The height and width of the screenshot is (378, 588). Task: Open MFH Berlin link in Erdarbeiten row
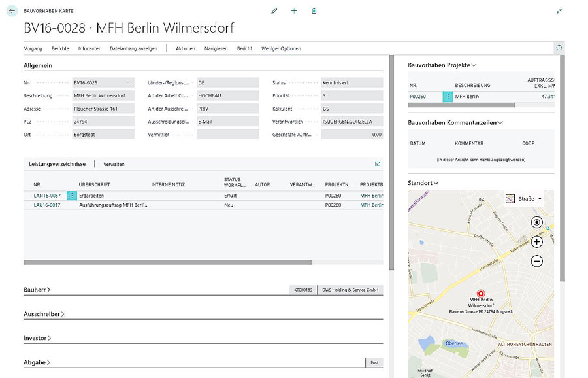coord(371,196)
